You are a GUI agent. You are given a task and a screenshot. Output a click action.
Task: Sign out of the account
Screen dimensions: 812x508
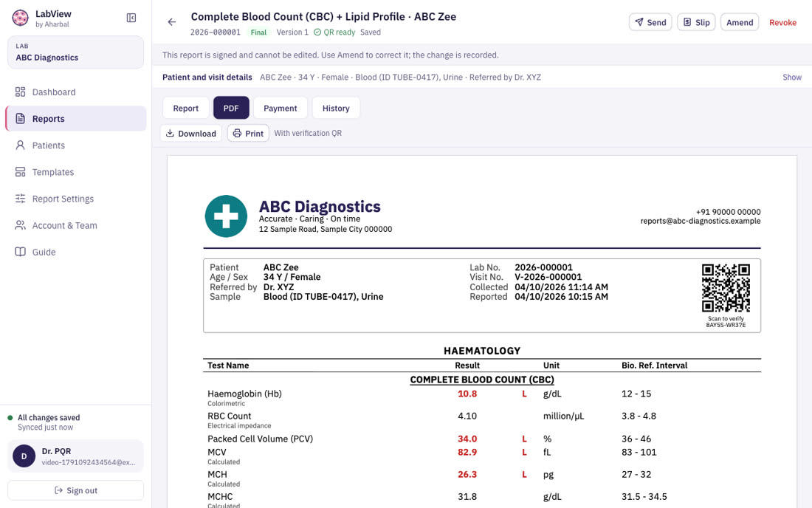[75, 490]
